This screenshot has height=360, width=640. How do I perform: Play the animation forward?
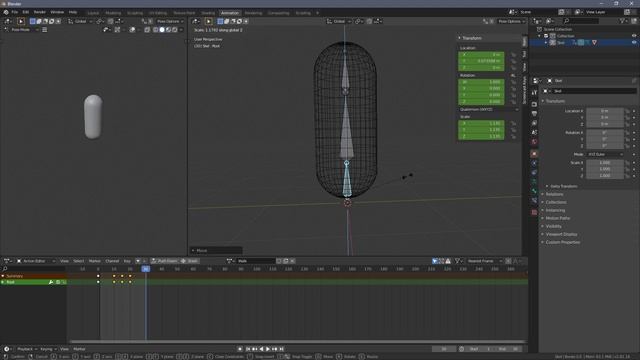pos(268,349)
